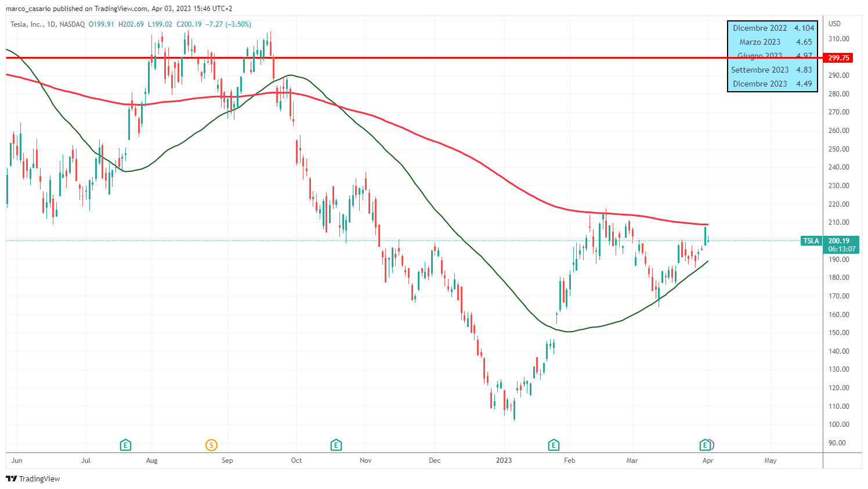Click the Tesla, Inc. symbol name
The width and height of the screenshot is (868, 489).
pos(26,24)
